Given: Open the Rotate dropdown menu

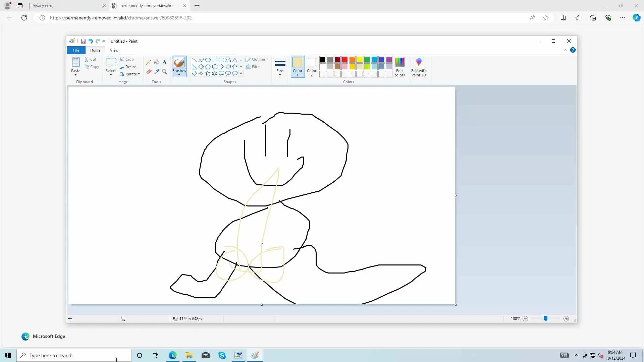Looking at the screenshot, I should click(x=130, y=74).
